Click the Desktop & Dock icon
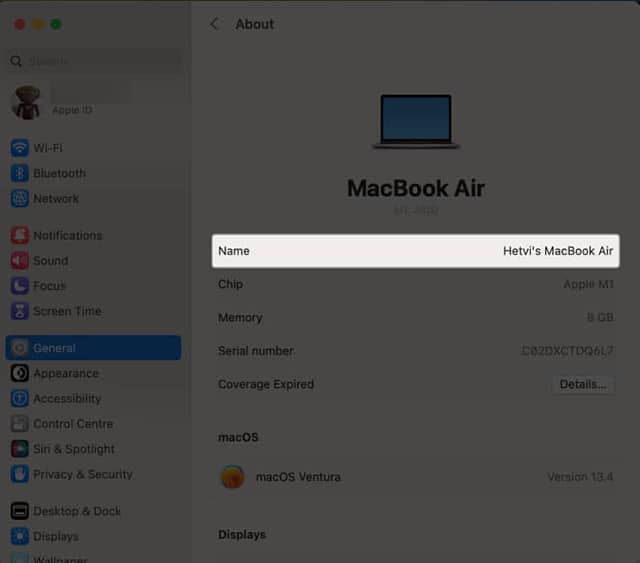The width and height of the screenshot is (640, 563). click(20, 511)
